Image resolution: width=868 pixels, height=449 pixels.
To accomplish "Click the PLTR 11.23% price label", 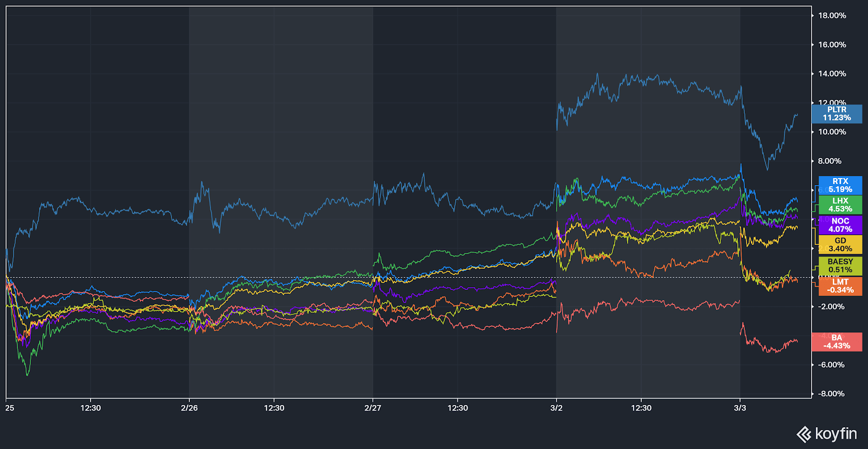I will coord(837,113).
